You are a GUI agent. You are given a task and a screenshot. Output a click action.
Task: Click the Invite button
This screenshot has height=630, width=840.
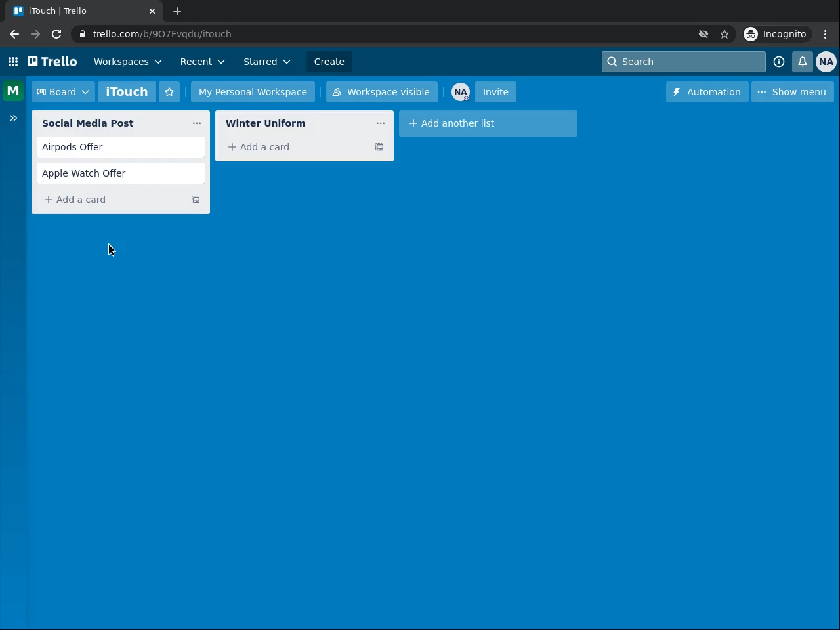[x=495, y=92]
